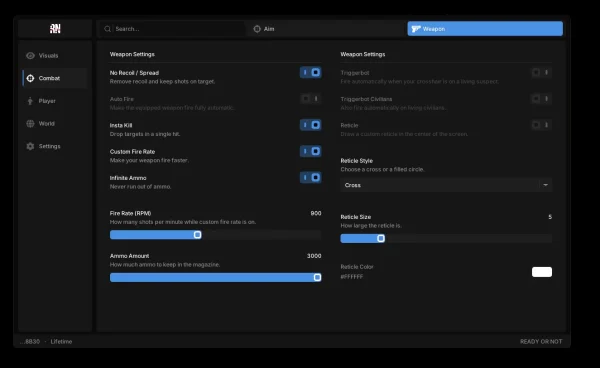Viewport: 600px width, 368px height.
Task: Click the Aim crosshair icon
Action: pos(257,29)
